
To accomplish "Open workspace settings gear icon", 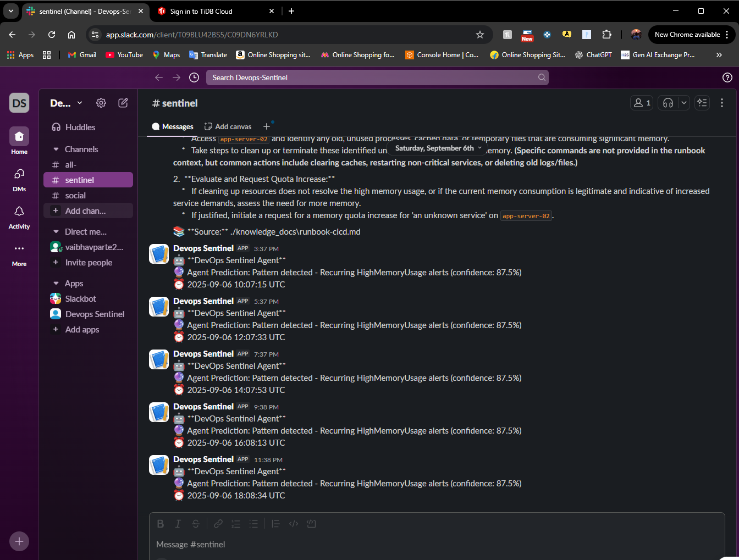I will (101, 103).
